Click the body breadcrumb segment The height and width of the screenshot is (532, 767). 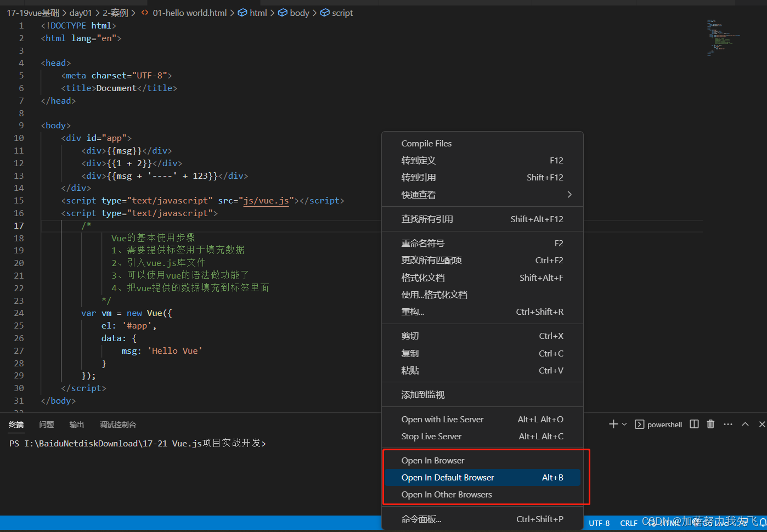coord(300,13)
